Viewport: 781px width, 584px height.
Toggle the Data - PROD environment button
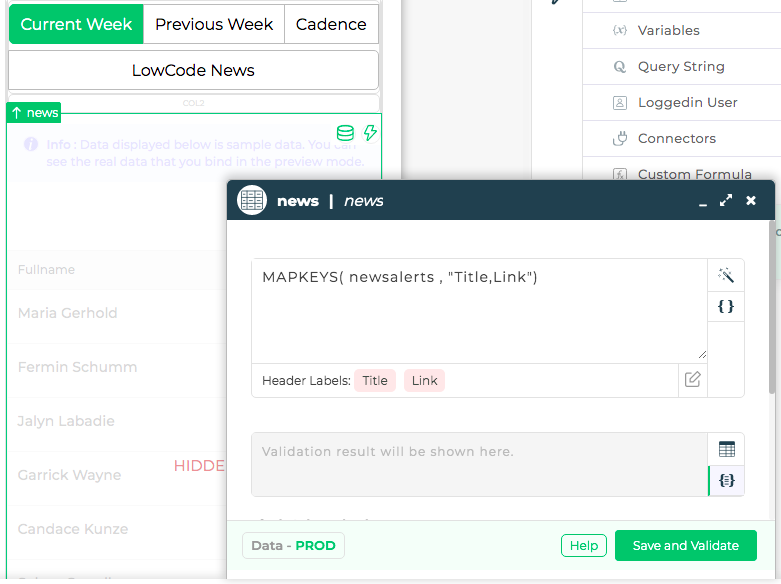point(293,546)
